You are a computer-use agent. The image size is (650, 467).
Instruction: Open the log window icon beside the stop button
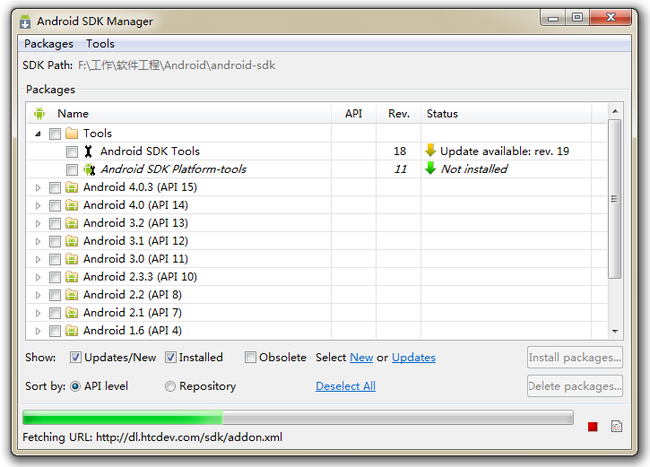616,426
